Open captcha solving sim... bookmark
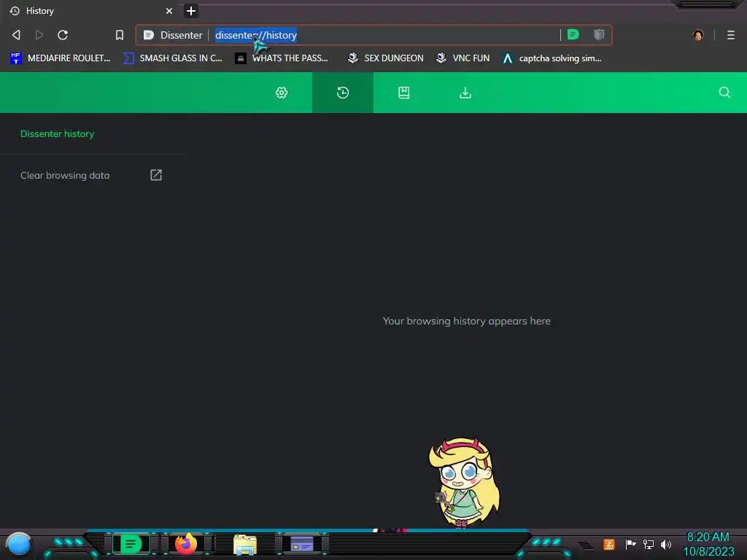The width and height of the screenshot is (747, 560). 551,58
